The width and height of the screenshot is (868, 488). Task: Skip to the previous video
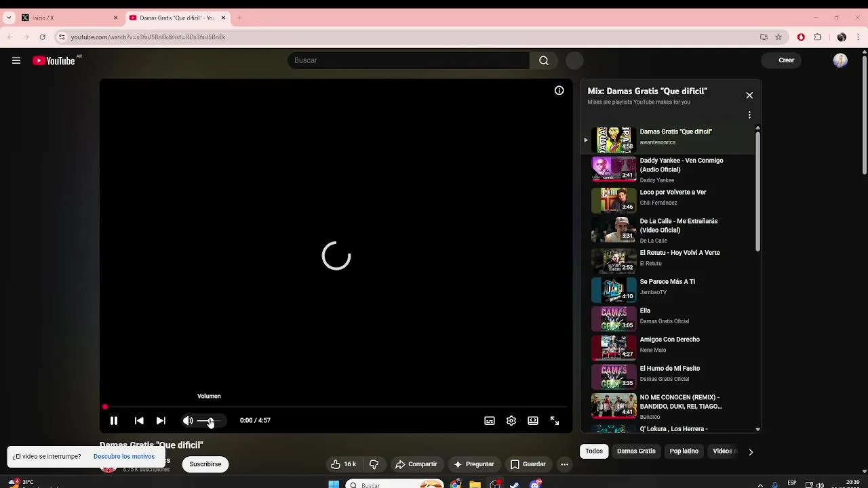pyautogui.click(x=139, y=421)
